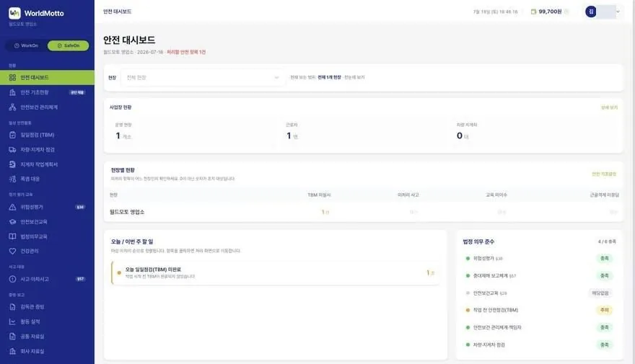Click the 위험성평가 §36 compliance row

[x=539, y=259]
